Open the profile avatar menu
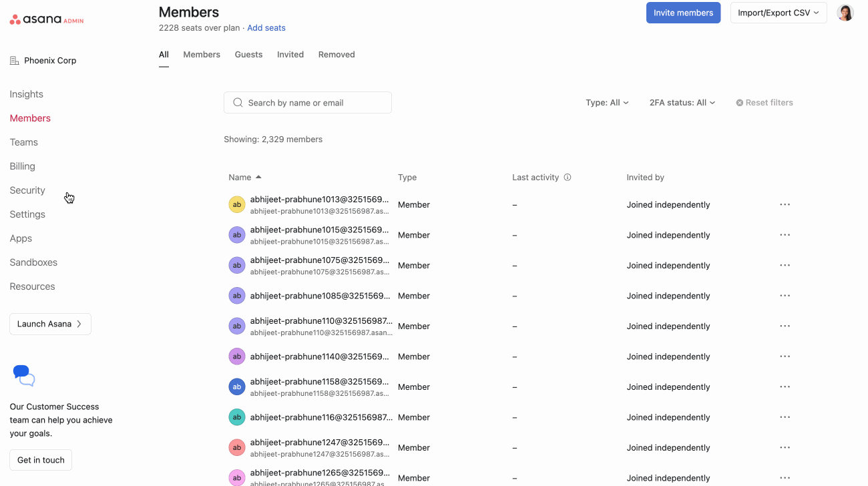The image size is (868, 486). coord(845,13)
